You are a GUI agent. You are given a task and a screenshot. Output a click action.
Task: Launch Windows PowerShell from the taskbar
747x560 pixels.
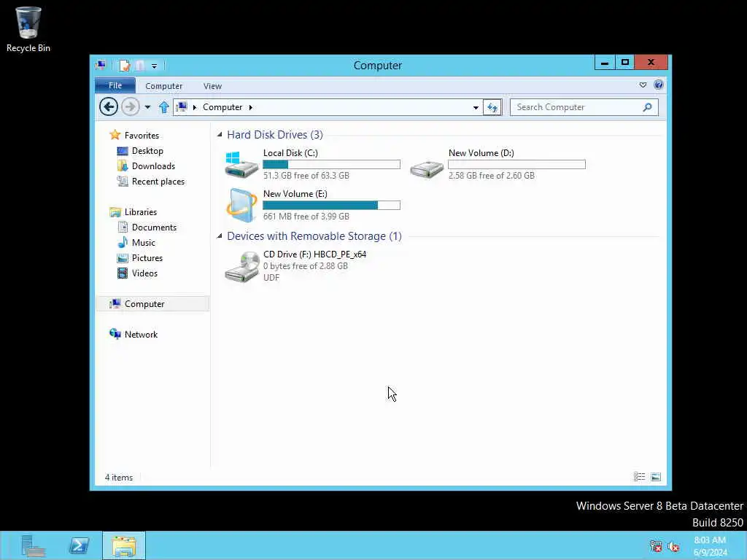click(x=79, y=545)
